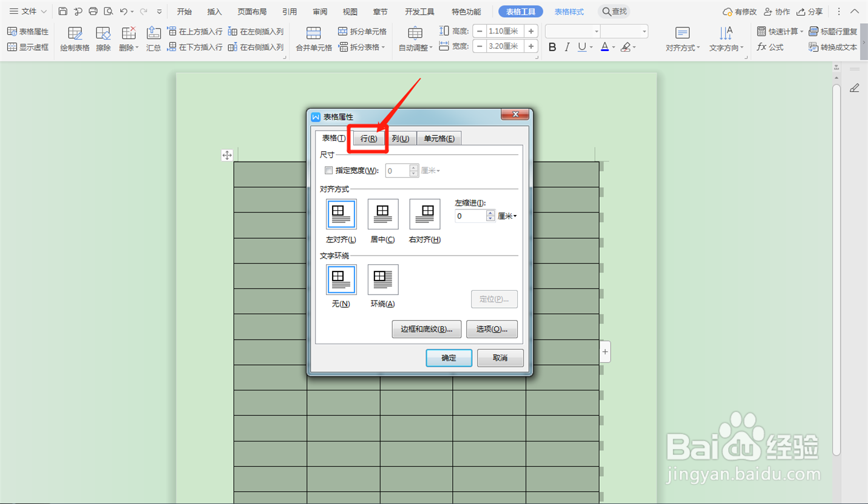
Task: Open Print Preview from the quick toolbar
Action: (x=108, y=12)
